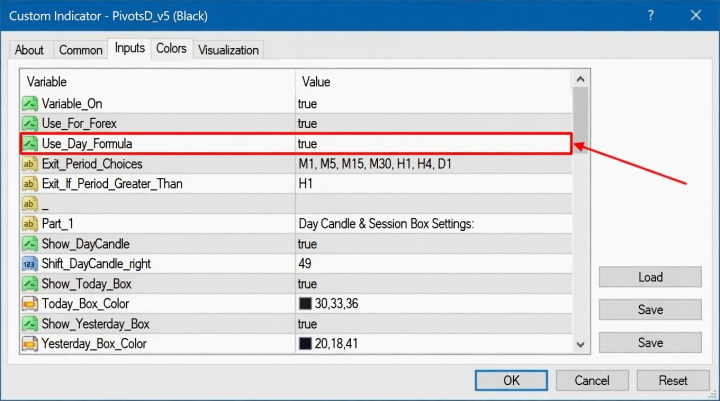Click the value 49 for Shift_DayCandle_right
720x401 pixels.
[305, 264]
